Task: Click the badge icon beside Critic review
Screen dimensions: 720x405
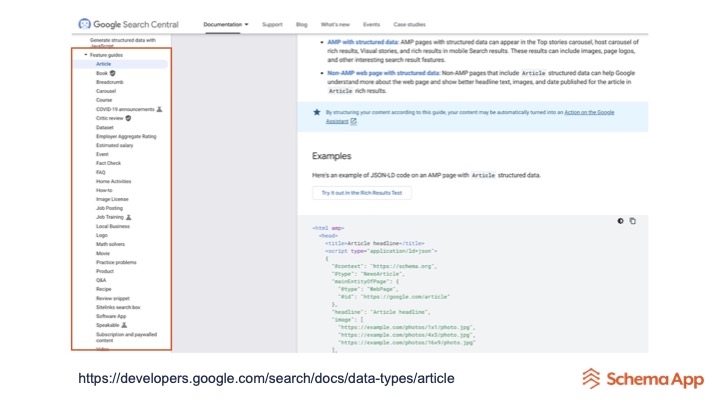Action: point(128,118)
